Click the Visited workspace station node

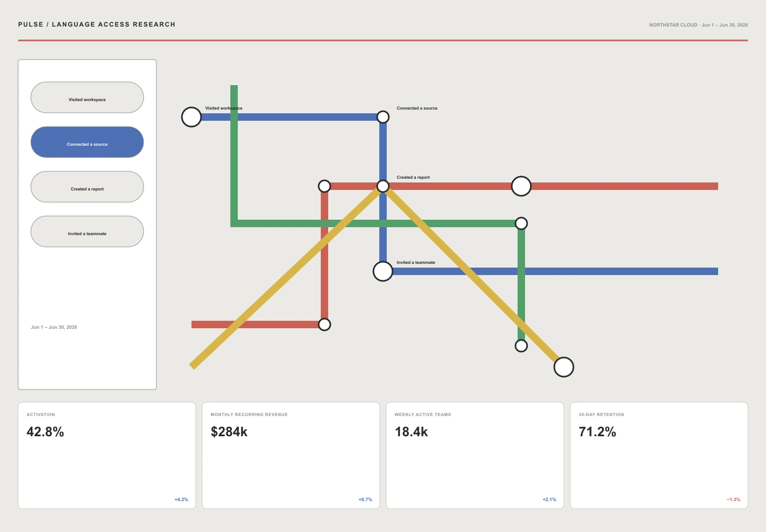tap(191, 117)
